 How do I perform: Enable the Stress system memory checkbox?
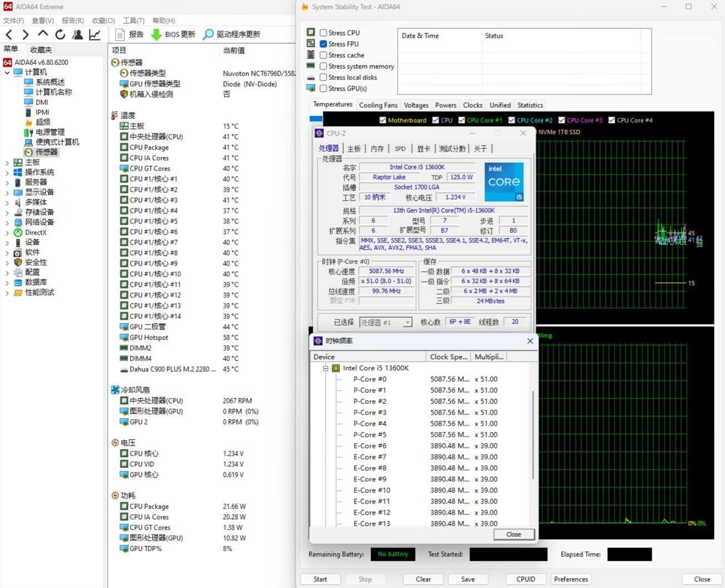[323, 66]
